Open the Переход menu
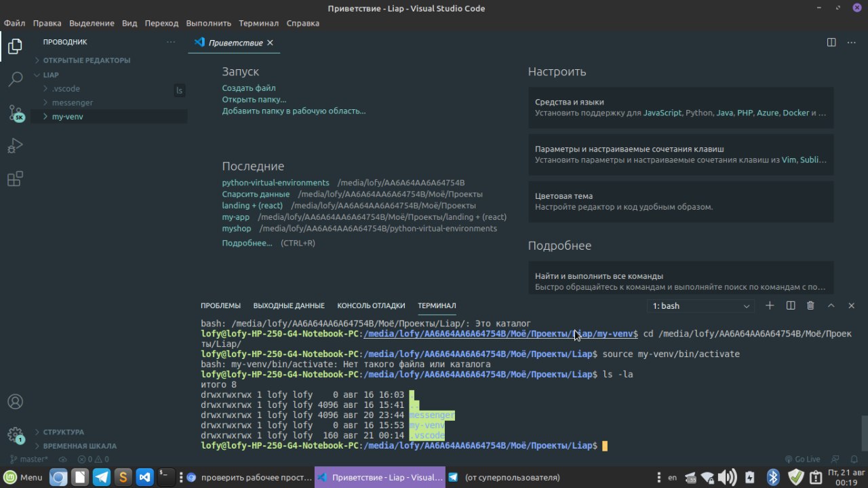 click(161, 23)
